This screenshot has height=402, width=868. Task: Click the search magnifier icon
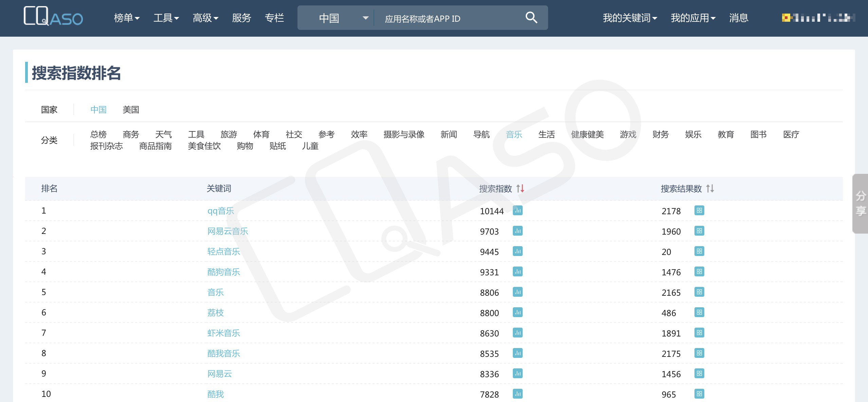click(x=531, y=18)
